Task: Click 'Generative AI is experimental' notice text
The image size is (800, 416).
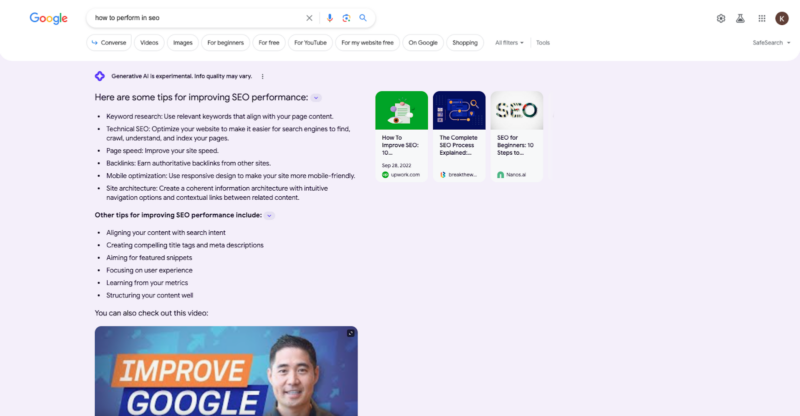Action: (x=182, y=76)
